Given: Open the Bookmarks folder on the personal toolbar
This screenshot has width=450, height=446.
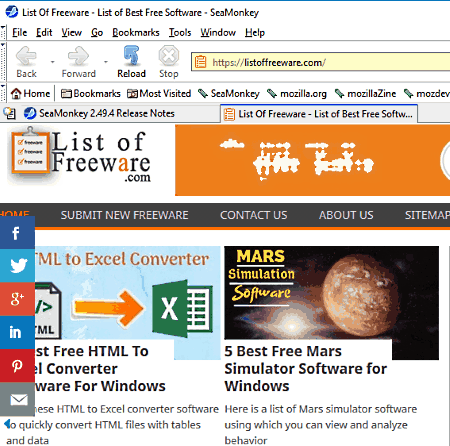Looking at the screenshot, I should coord(90,93).
